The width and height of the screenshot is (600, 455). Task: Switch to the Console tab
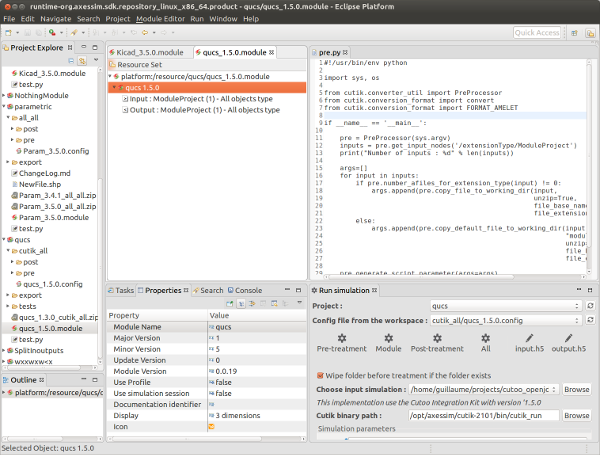[245, 290]
